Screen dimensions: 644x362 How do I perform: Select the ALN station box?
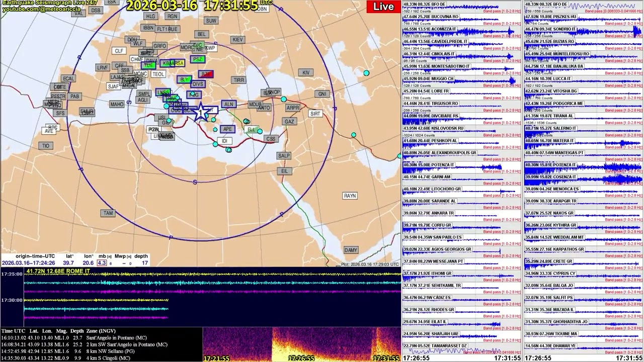228,104
